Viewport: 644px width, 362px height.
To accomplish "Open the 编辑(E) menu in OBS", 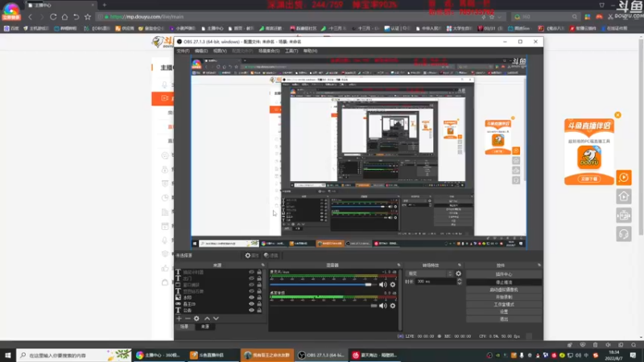I will pyautogui.click(x=201, y=51).
